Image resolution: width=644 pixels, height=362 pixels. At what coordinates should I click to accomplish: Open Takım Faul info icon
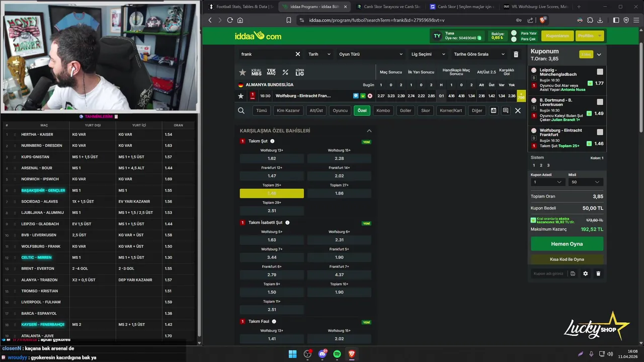pos(274,322)
